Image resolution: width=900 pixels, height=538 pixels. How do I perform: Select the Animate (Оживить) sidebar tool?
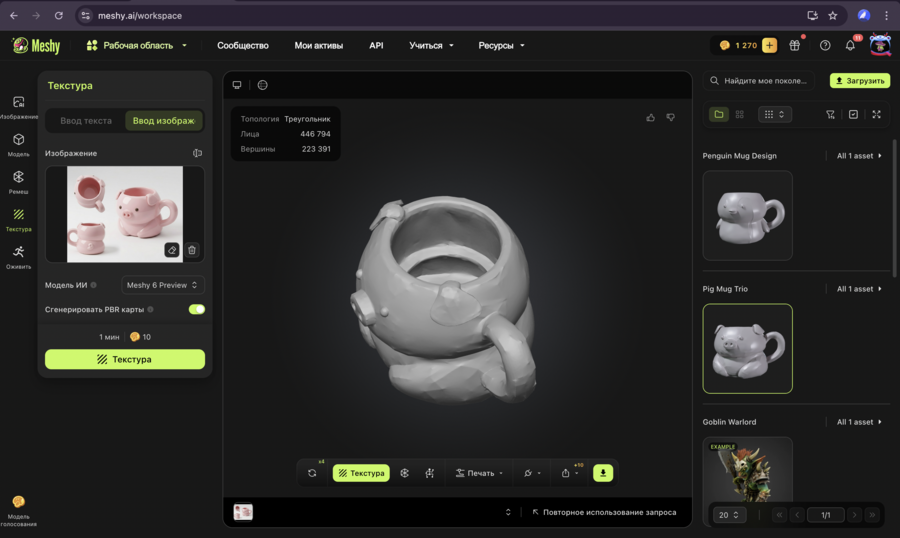tap(18, 255)
